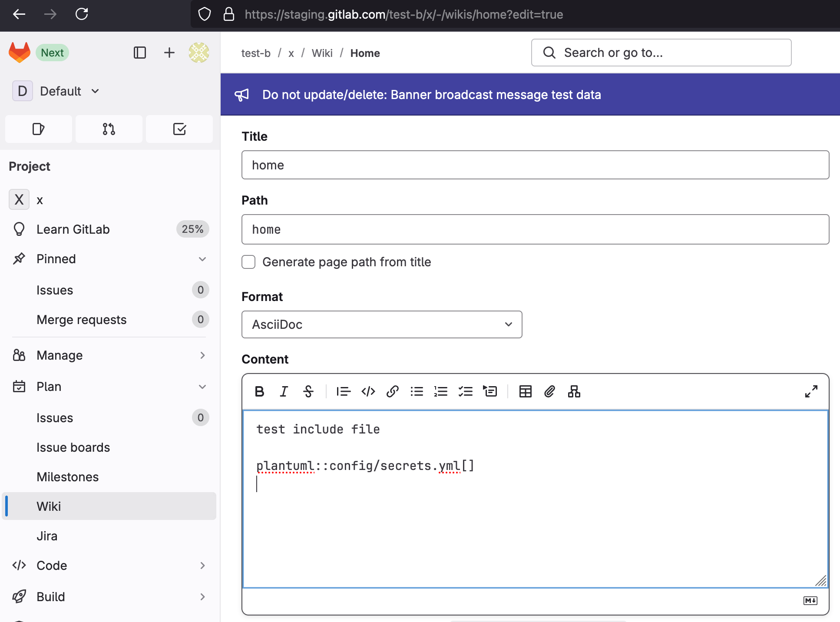Insert a link via link icon
840x622 pixels.
click(x=392, y=391)
